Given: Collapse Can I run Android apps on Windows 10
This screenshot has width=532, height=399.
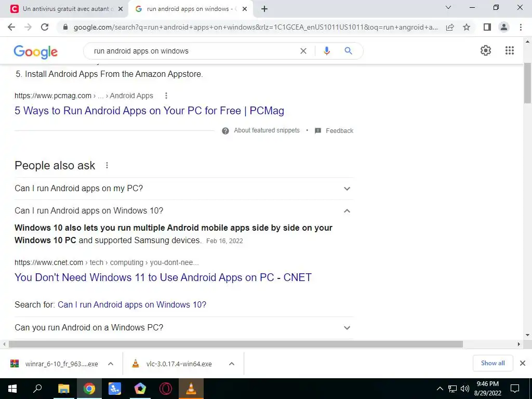Looking at the screenshot, I should [184, 211].
